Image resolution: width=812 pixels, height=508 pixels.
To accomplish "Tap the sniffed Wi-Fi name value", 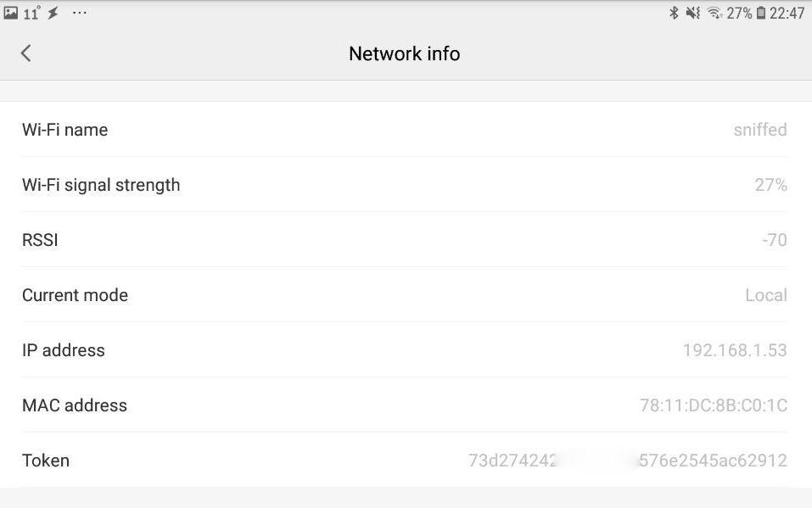I will (x=760, y=130).
